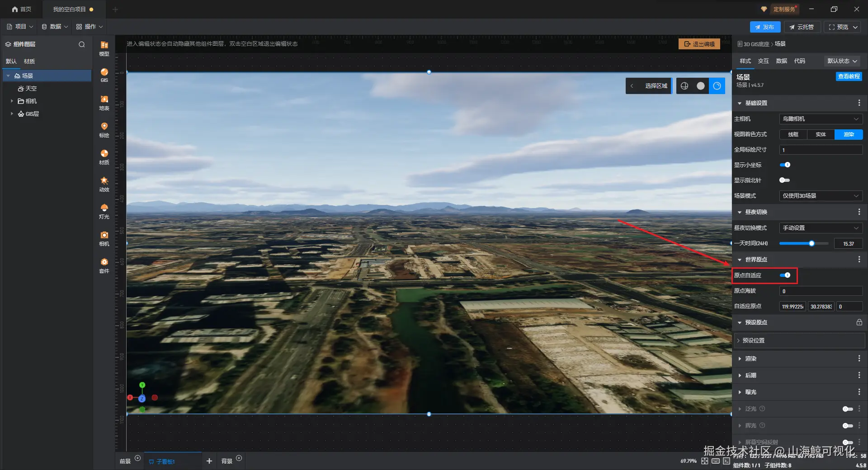Screen dimensions: 868x470
Task: Click the help icon next to 辉光
Action: [x=762, y=426]
